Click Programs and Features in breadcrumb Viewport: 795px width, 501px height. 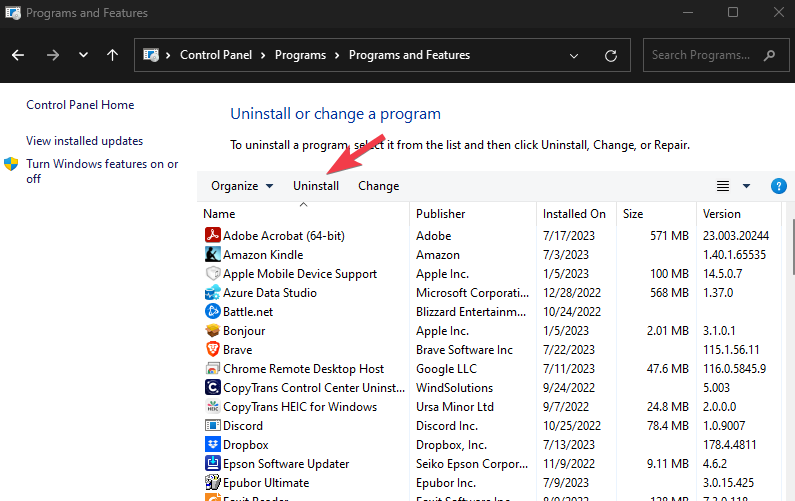coord(409,55)
